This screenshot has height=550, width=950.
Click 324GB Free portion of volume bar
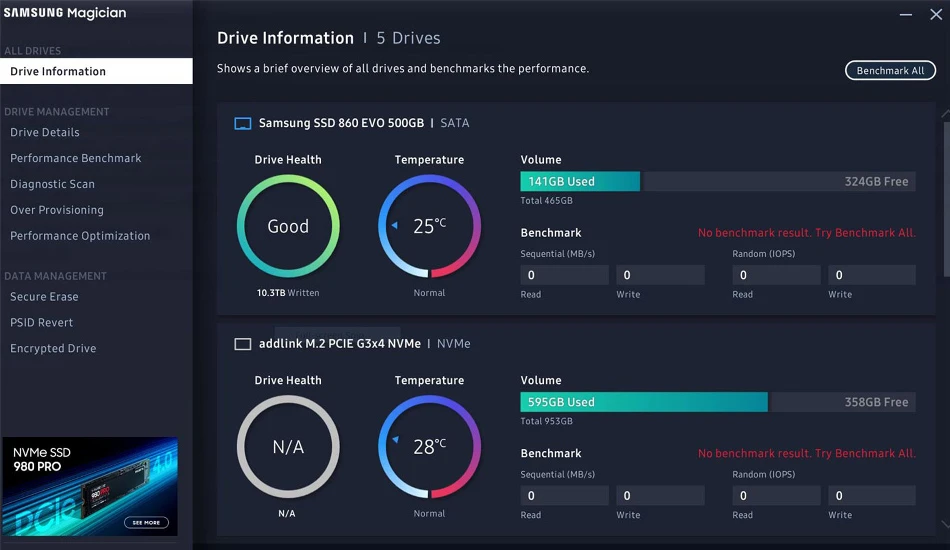(x=779, y=182)
